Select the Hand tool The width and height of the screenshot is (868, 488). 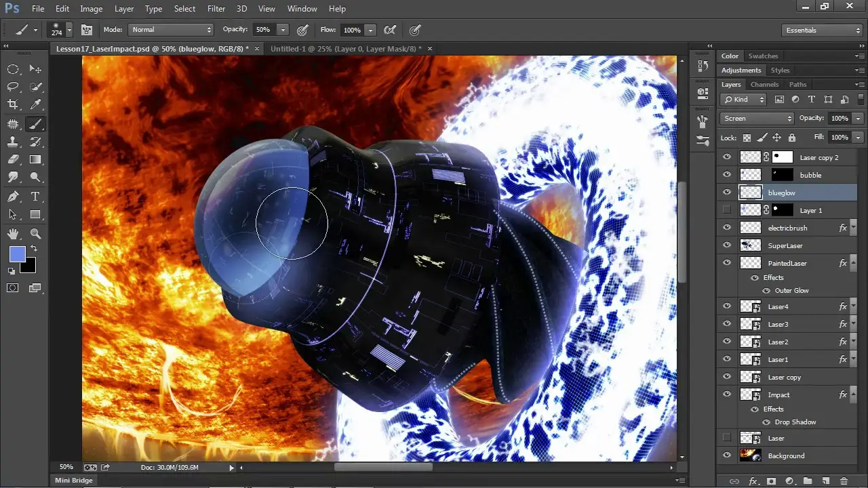13,234
